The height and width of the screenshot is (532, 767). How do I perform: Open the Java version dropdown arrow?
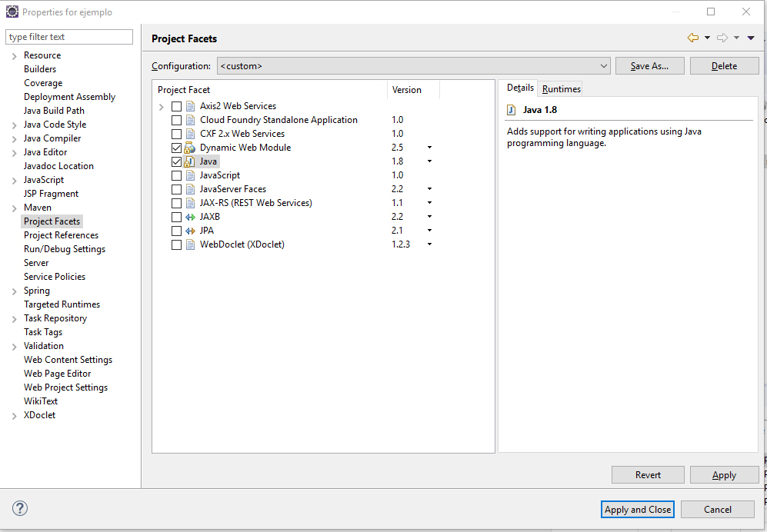point(429,161)
